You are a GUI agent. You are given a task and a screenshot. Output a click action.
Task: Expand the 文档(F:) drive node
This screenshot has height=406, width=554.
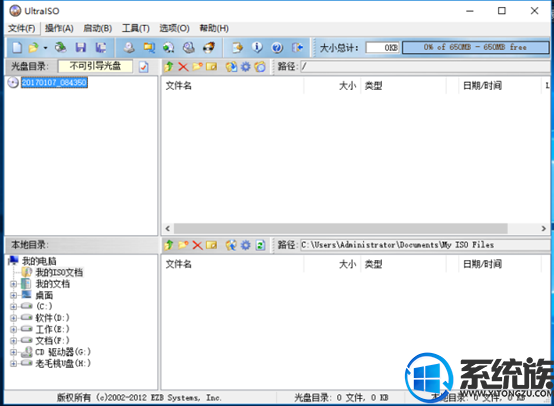(13, 340)
